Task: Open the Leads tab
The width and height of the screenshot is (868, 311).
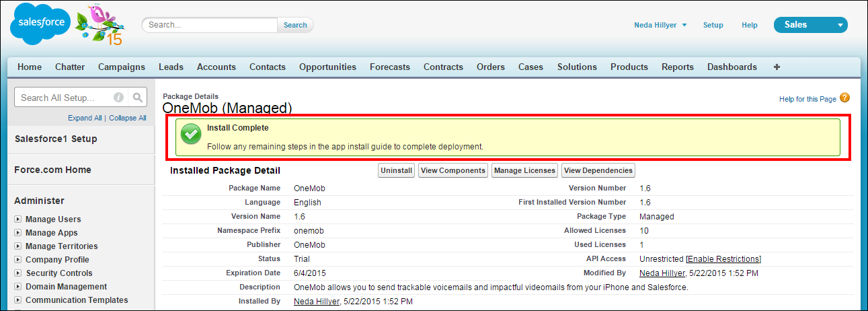Action: (171, 67)
